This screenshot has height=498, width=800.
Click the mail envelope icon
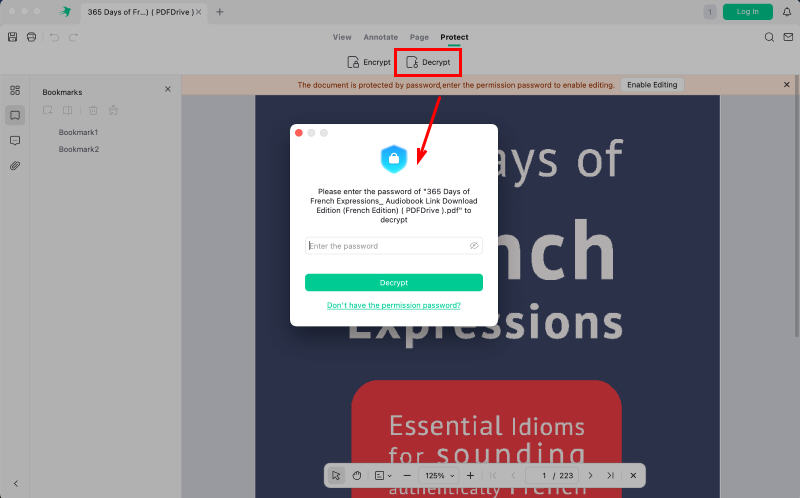point(788,37)
